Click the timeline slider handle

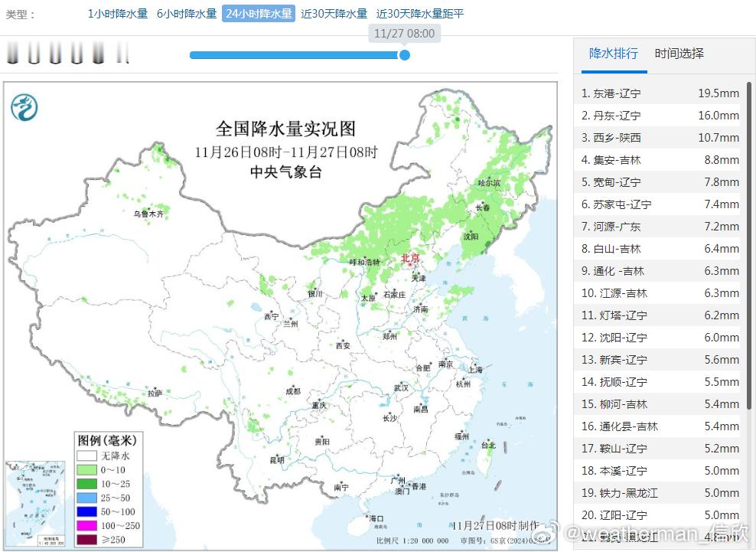(x=405, y=55)
